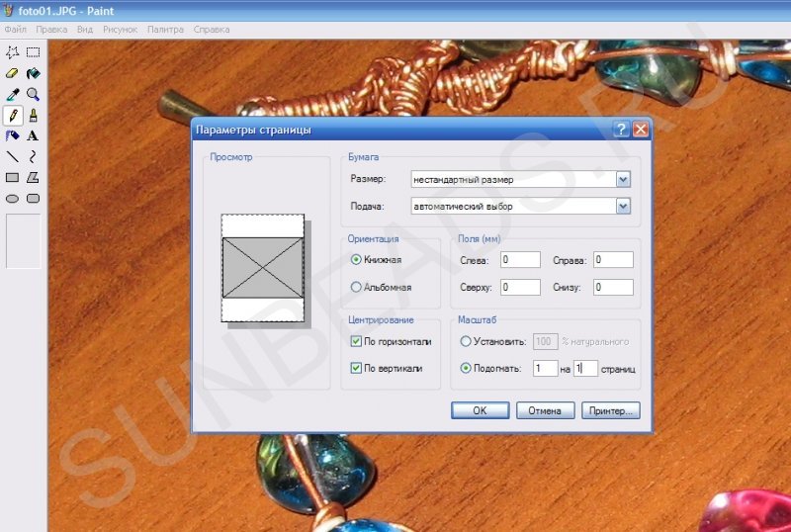The image size is (791, 532).
Task: Open the Вид menu
Action: 85,30
